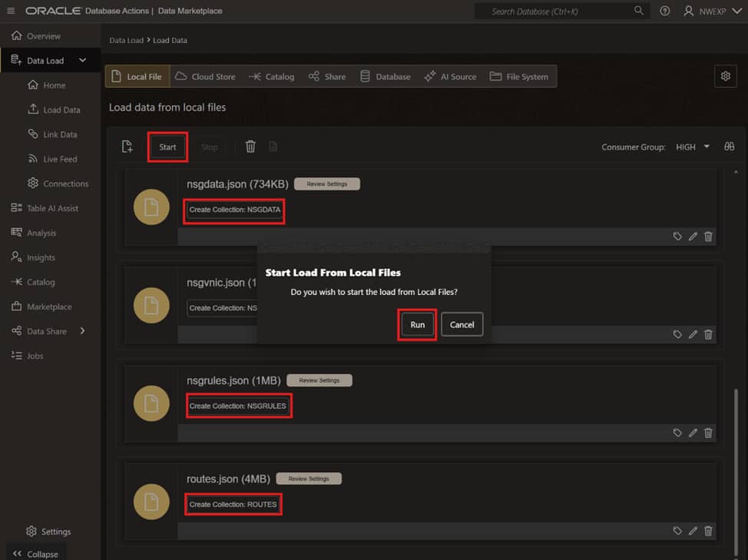Click the tag icon for nsgrules.json
748x560 pixels.
click(677, 432)
